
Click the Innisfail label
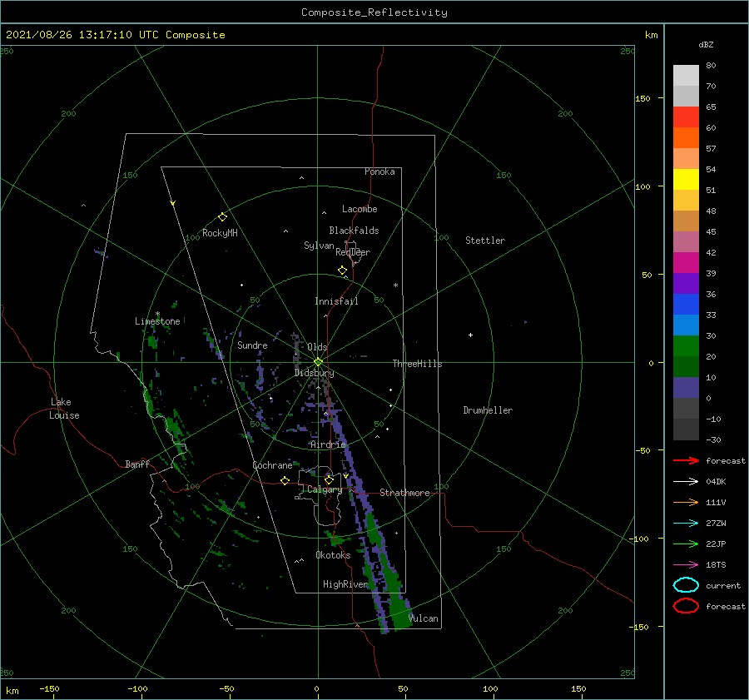click(x=336, y=301)
